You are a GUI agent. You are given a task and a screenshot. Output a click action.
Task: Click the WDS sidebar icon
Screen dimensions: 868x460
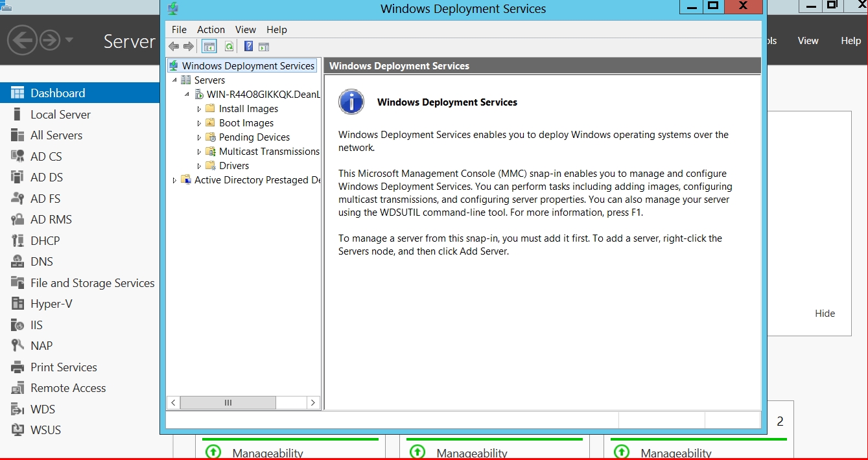click(x=18, y=409)
